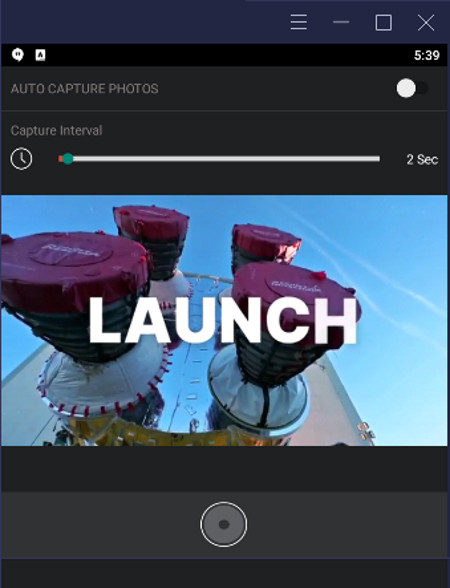450x588 pixels.
Task: Open the keyboard 'A' status bar notification
Action: click(x=40, y=55)
